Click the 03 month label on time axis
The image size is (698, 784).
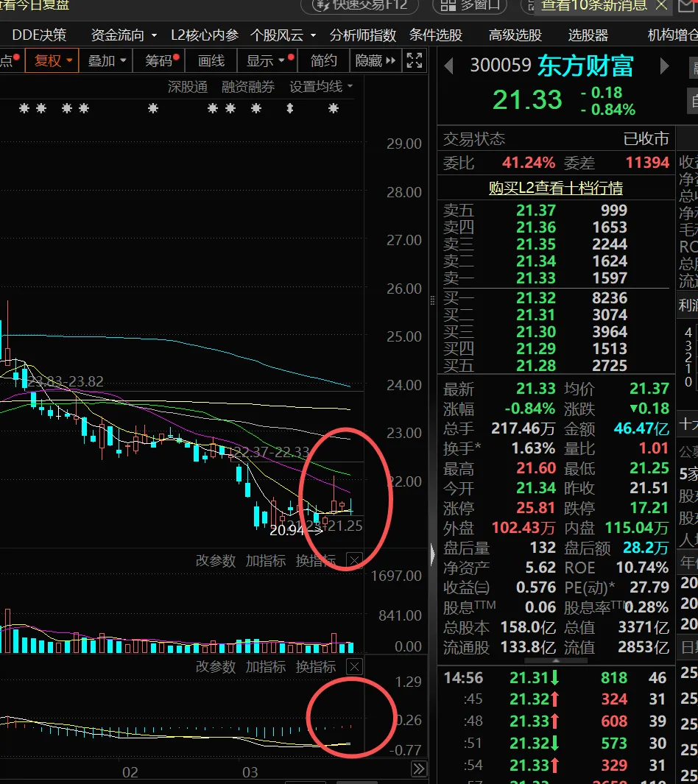click(250, 772)
